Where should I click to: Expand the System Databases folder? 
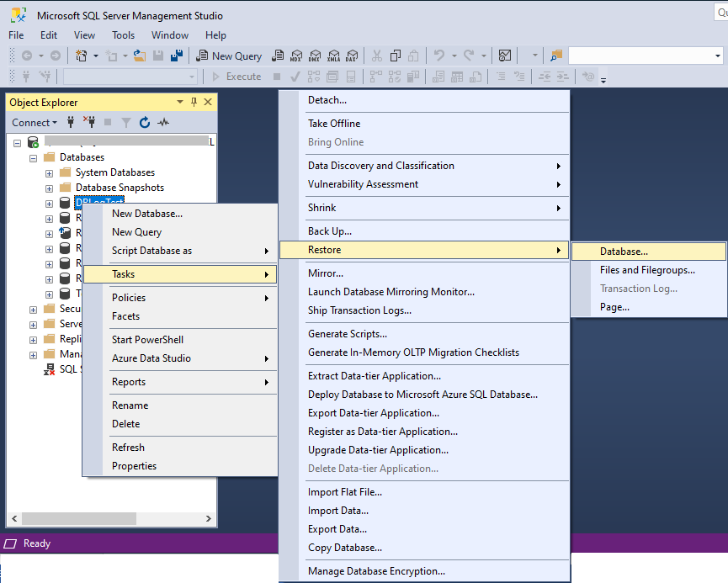click(x=49, y=172)
